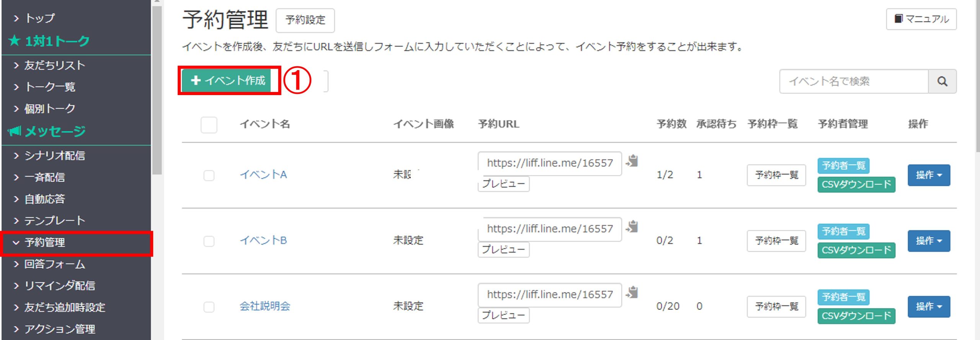Check the checkbox for 会社説明会 row
The image size is (980, 340).
click(209, 307)
